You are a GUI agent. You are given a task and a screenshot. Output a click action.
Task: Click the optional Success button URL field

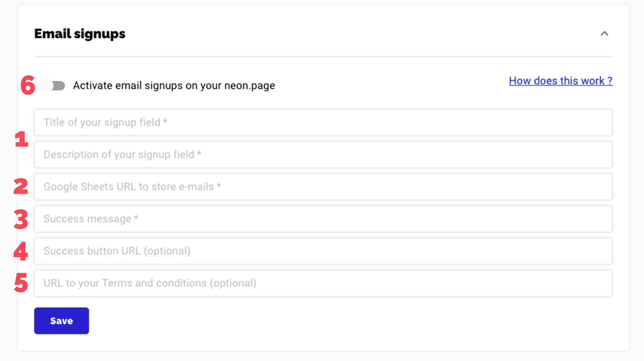click(323, 251)
